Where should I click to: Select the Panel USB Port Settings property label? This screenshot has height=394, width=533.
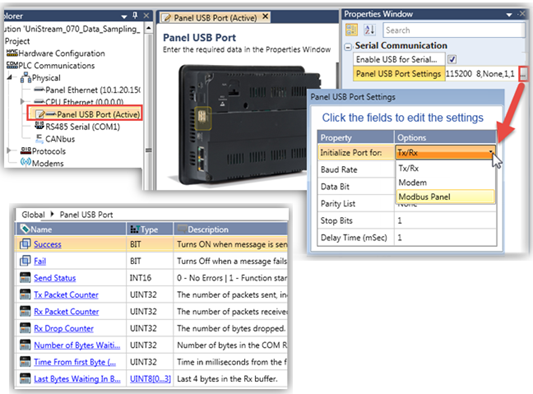click(x=399, y=74)
